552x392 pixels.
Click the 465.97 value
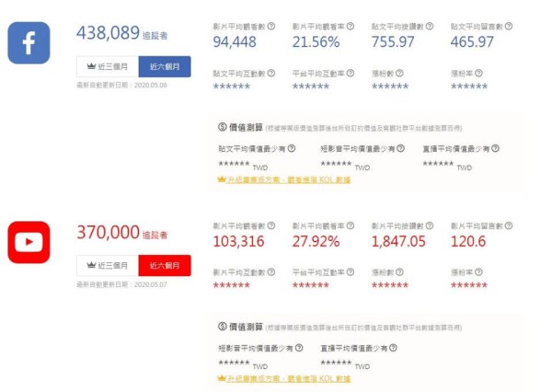tap(472, 42)
